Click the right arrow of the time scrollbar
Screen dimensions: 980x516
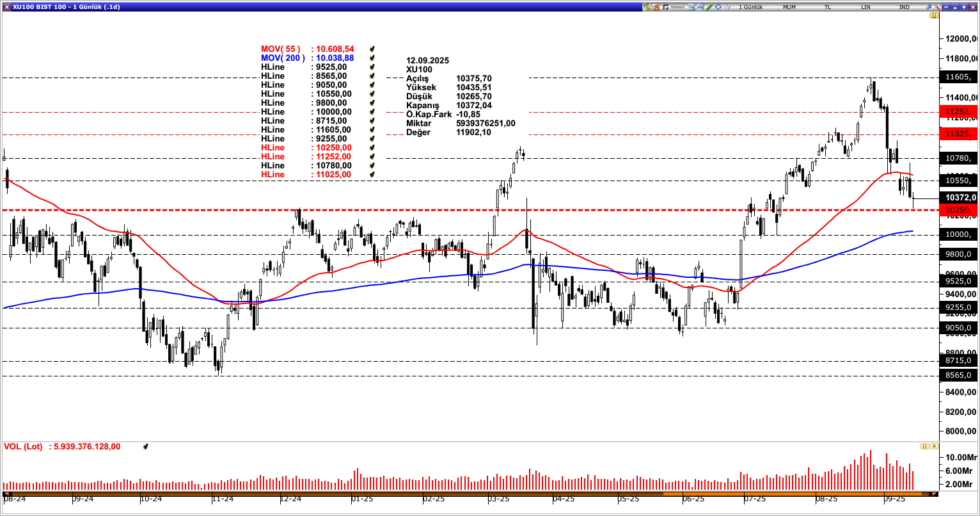[x=935, y=494]
